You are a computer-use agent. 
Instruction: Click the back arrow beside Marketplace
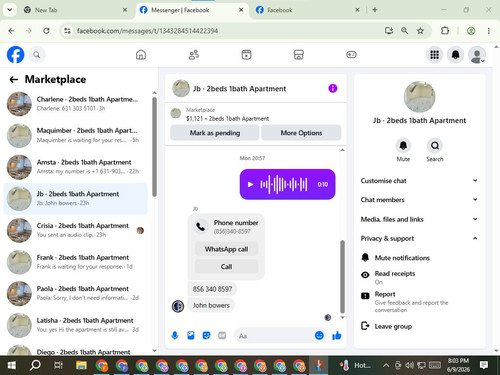point(14,79)
